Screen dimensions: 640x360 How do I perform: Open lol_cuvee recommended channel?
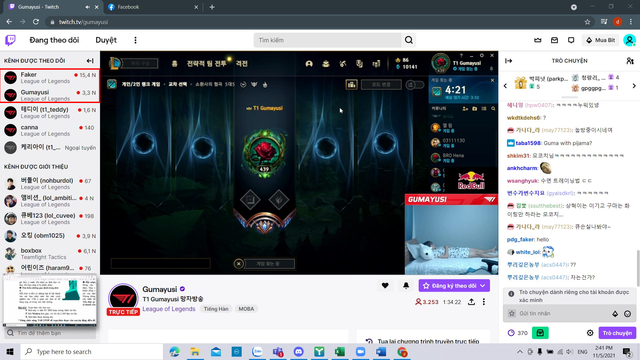tap(50, 218)
